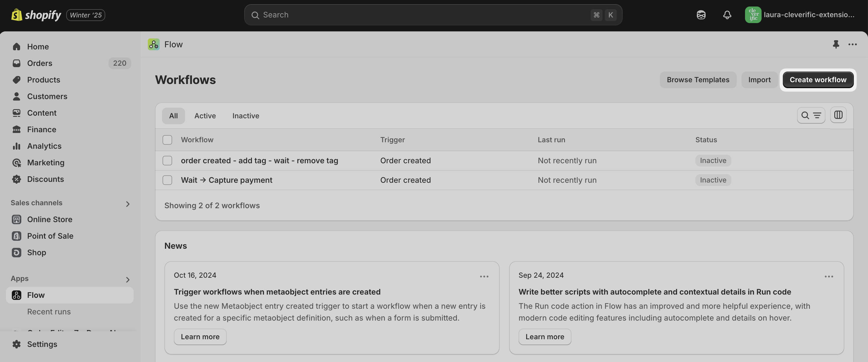Expand the Sales channels section chevron
This screenshot has width=868, height=362.
coord(127,203)
